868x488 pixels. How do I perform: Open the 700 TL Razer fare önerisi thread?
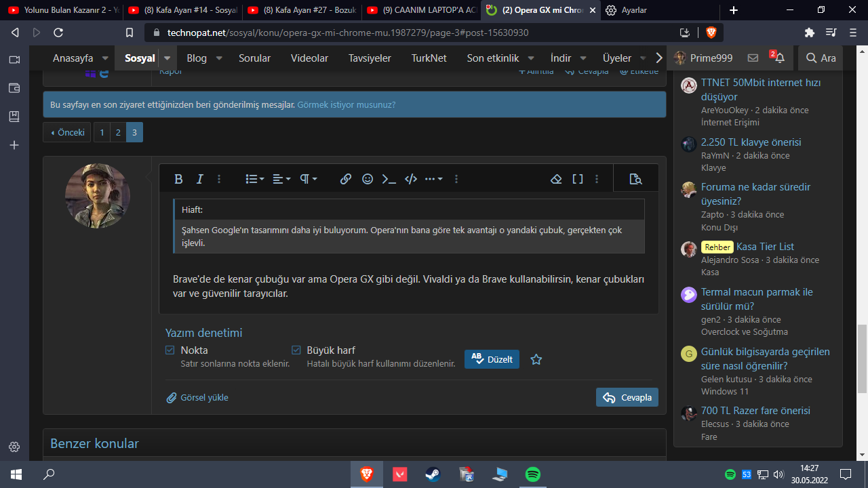[x=755, y=411]
